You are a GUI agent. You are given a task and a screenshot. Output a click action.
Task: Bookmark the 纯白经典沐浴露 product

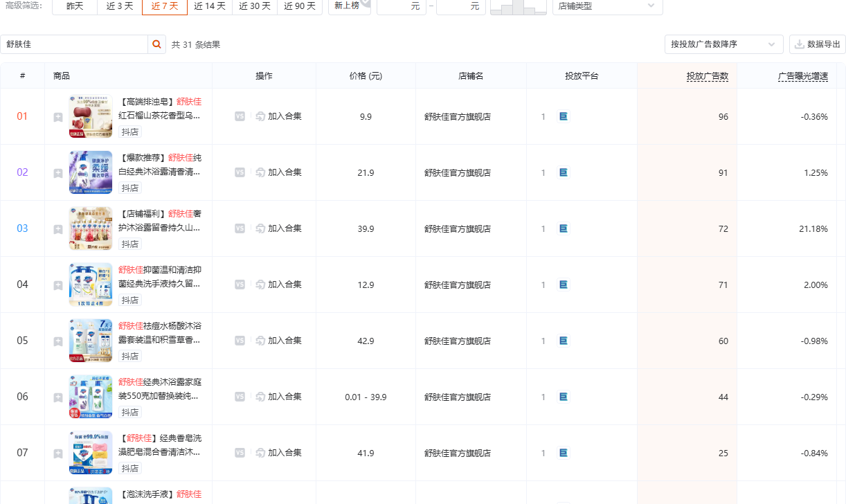click(x=58, y=173)
